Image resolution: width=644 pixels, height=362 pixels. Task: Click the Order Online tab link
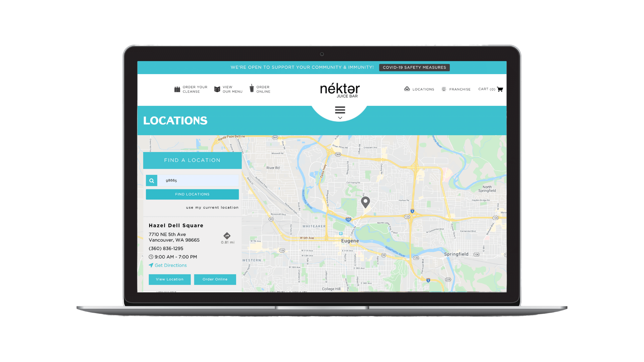(261, 89)
